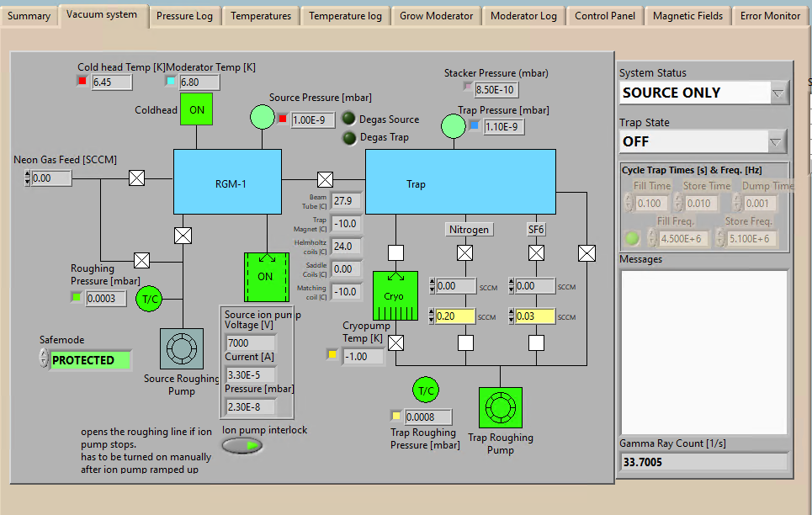
Task: Click the PROTECTED safemode status button
Action: click(90, 360)
